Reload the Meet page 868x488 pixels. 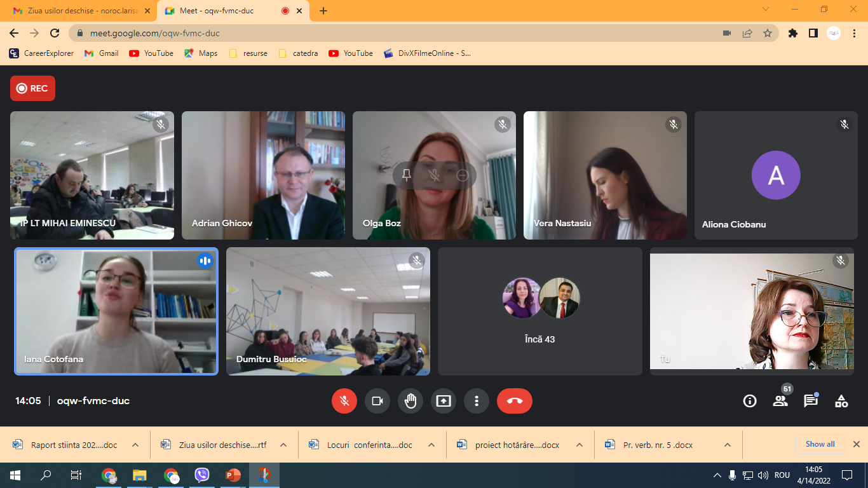(x=55, y=33)
